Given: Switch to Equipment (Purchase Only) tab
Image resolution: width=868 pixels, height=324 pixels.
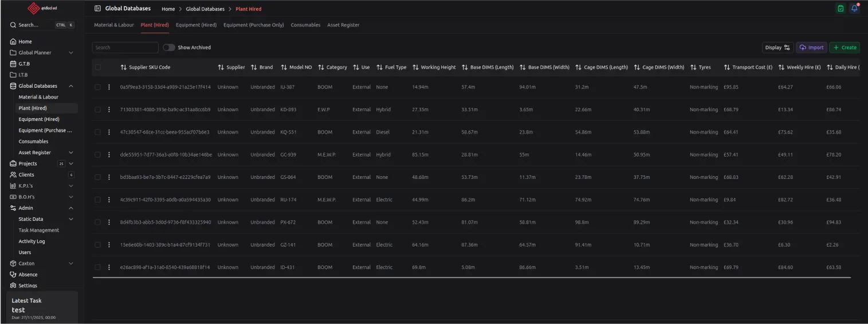Looking at the screenshot, I should 253,25.
